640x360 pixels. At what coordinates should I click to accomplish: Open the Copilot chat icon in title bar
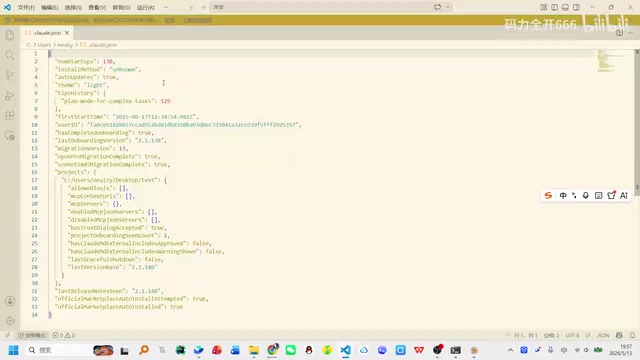coord(438,7)
